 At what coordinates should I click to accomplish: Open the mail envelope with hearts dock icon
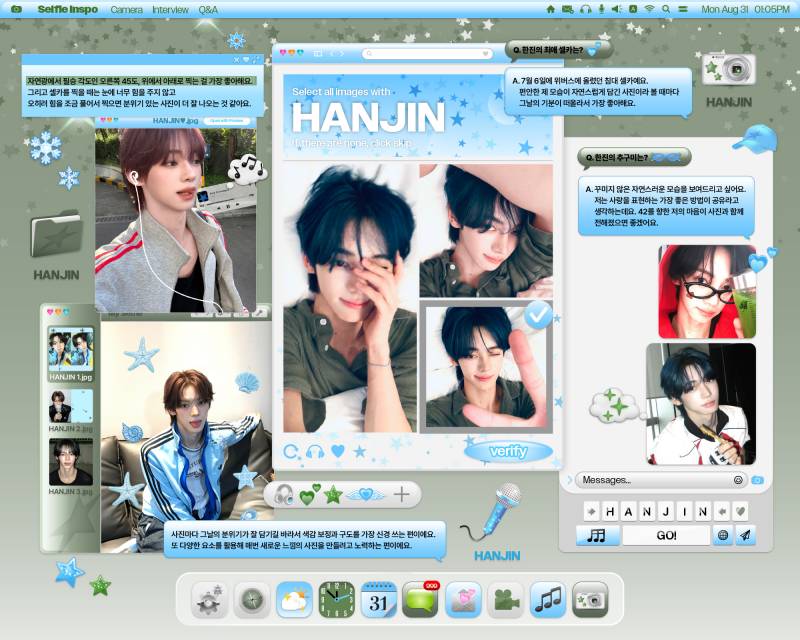463,600
